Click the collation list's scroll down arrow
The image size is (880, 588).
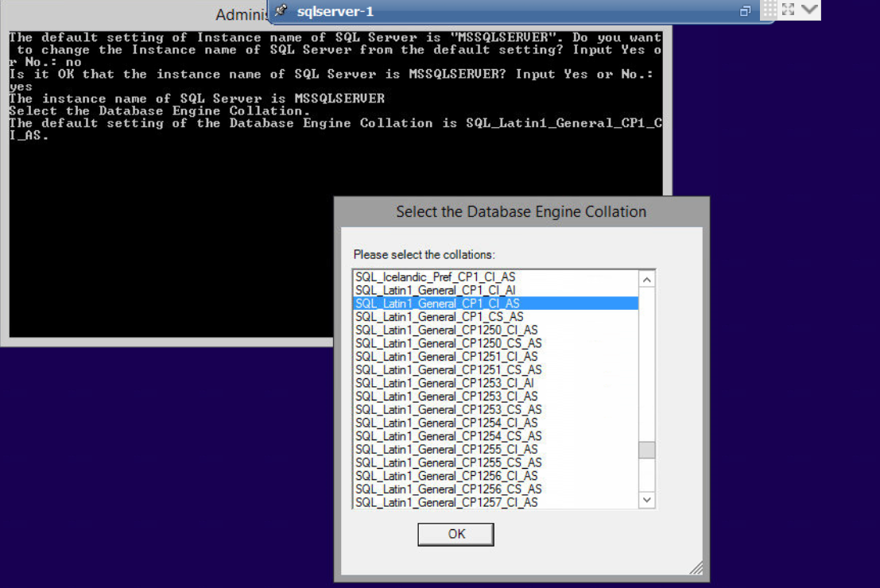pos(646,500)
